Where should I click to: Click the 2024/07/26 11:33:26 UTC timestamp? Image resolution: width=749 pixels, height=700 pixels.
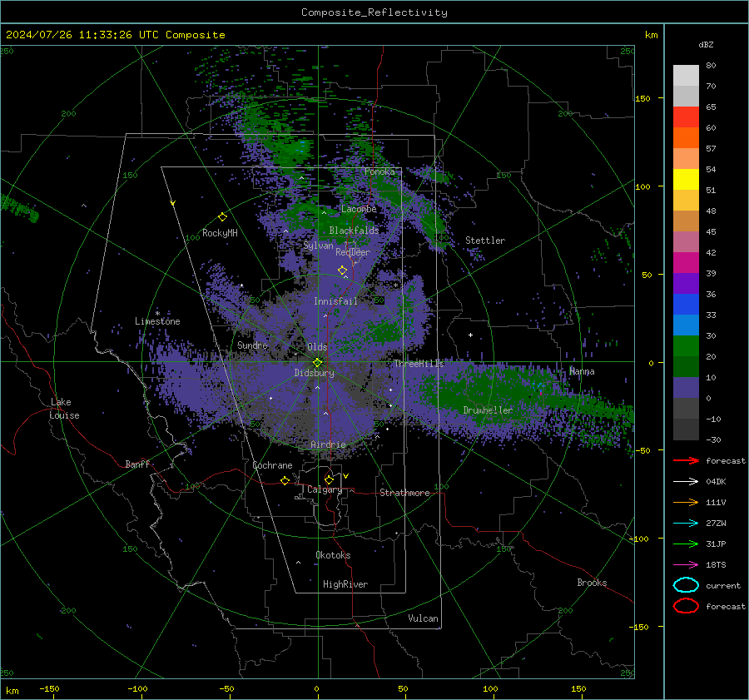tap(115, 35)
